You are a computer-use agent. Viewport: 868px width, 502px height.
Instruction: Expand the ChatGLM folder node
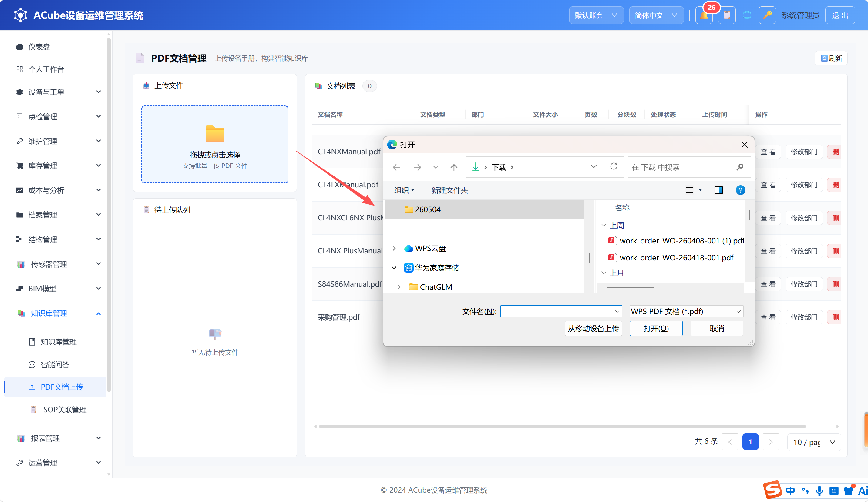coord(399,287)
